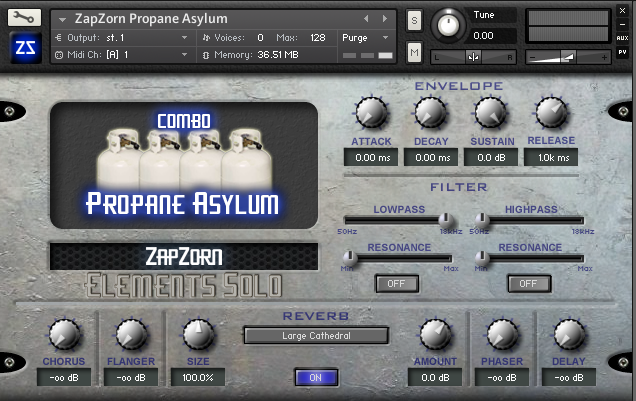Screen dimensions: 636x401
Task: Click the reverb Size knob
Action: pyautogui.click(x=198, y=335)
